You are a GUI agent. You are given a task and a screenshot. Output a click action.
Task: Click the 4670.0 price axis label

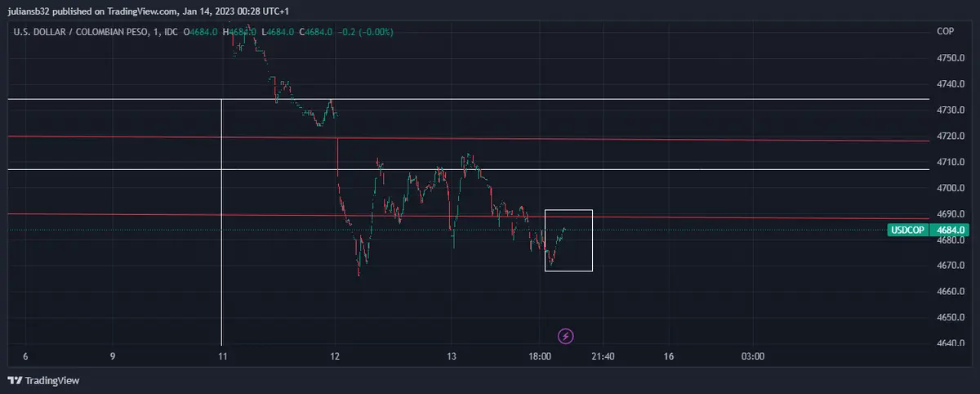click(x=951, y=266)
